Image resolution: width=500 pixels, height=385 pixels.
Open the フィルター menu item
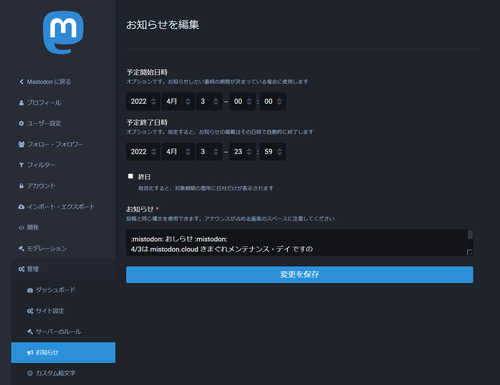tap(63, 165)
